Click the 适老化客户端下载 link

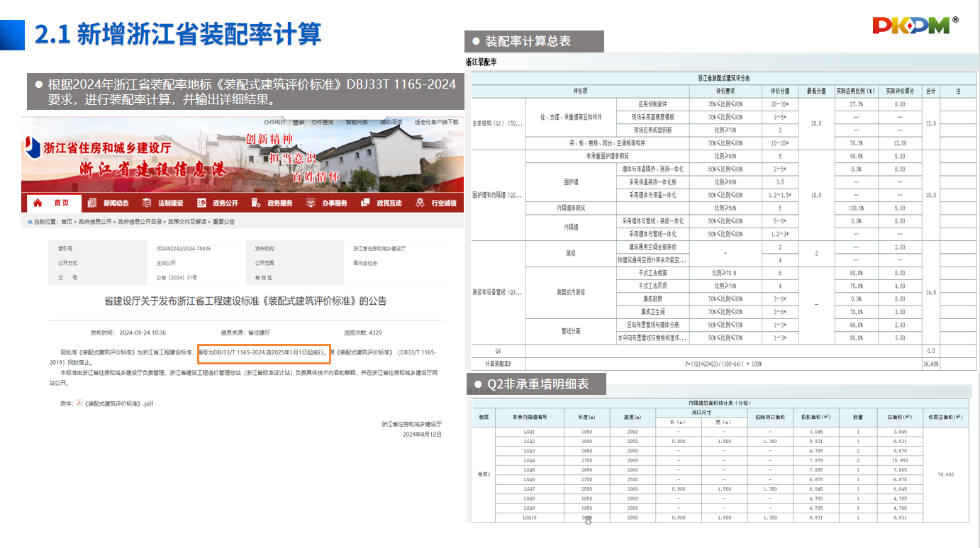point(436,122)
